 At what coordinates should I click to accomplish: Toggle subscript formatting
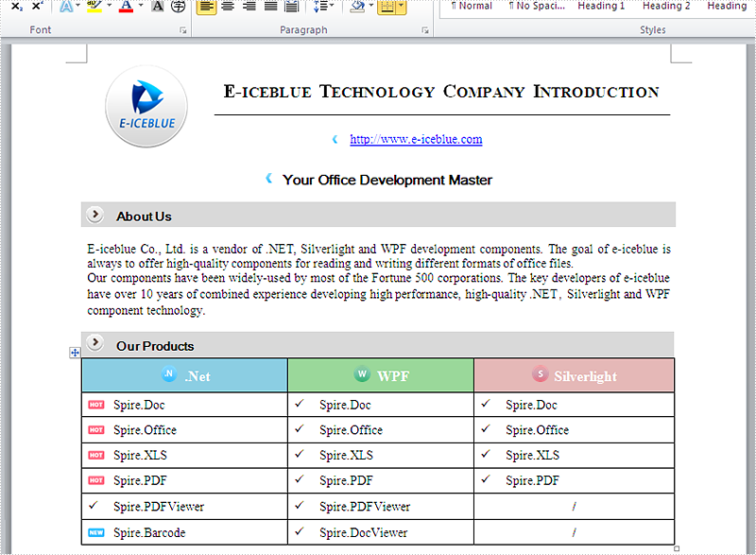coord(16,7)
